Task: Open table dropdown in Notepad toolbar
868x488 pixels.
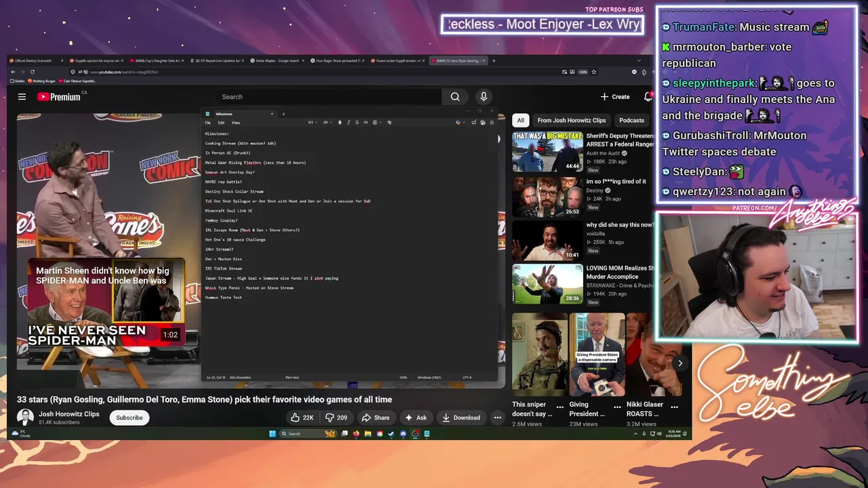Action: (377, 123)
